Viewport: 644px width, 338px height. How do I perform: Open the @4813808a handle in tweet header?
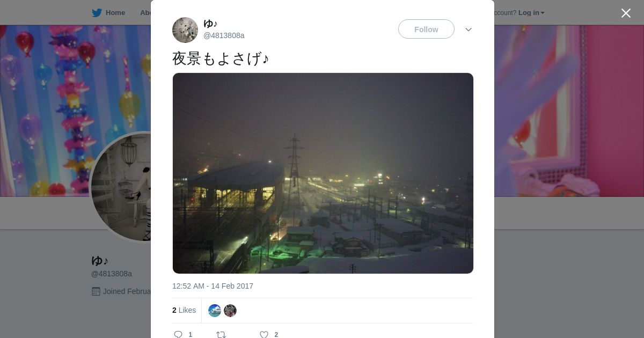(224, 35)
